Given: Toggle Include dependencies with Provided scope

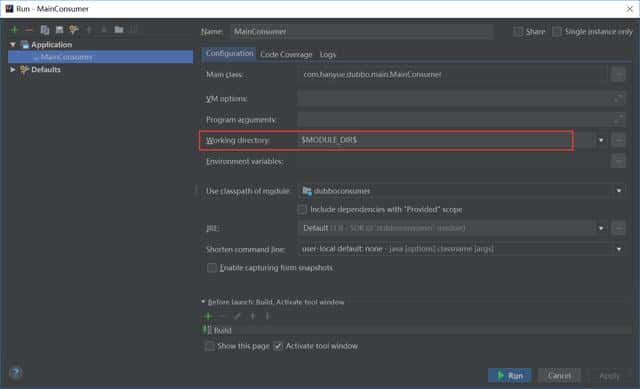Looking at the screenshot, I should pos(302,209).
